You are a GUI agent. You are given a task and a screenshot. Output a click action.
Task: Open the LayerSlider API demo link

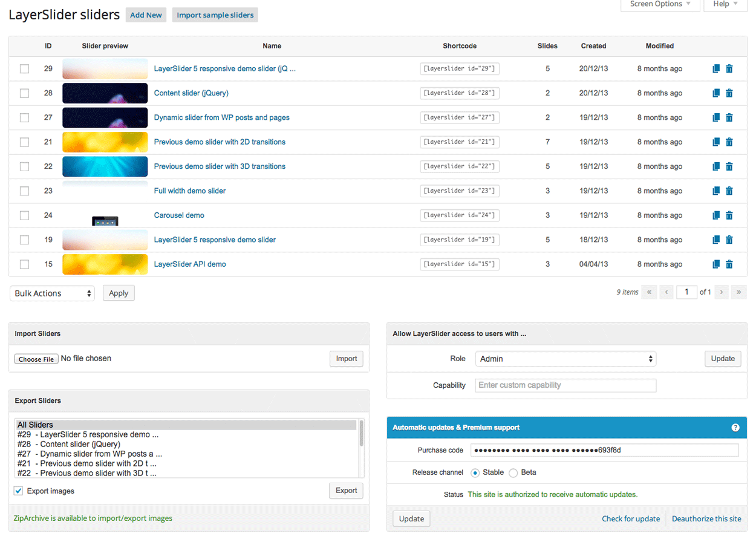(190, 264)
